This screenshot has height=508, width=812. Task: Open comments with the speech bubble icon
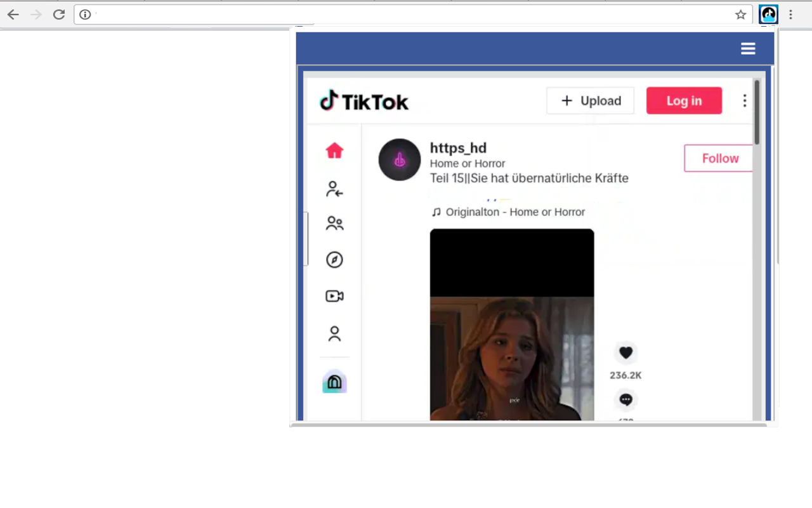[x=626, y=399]
